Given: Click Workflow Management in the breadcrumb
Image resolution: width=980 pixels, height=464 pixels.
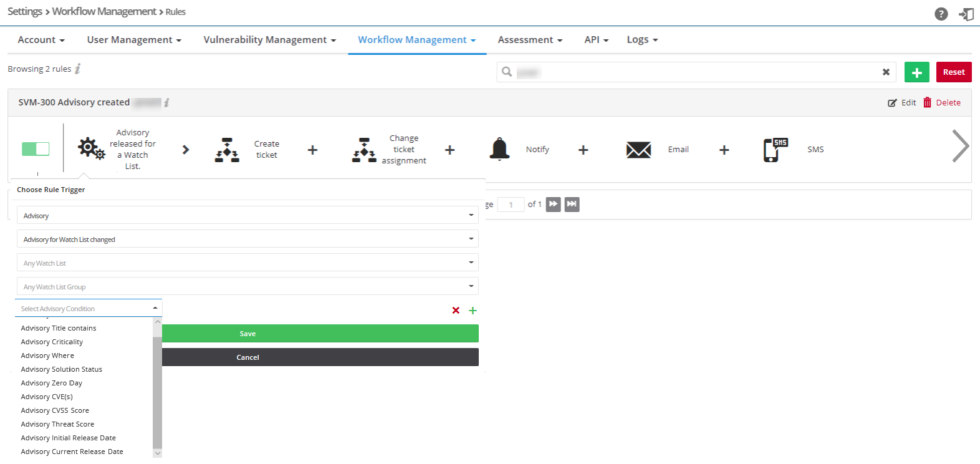Looking at the screenshot, I should 104,12.
